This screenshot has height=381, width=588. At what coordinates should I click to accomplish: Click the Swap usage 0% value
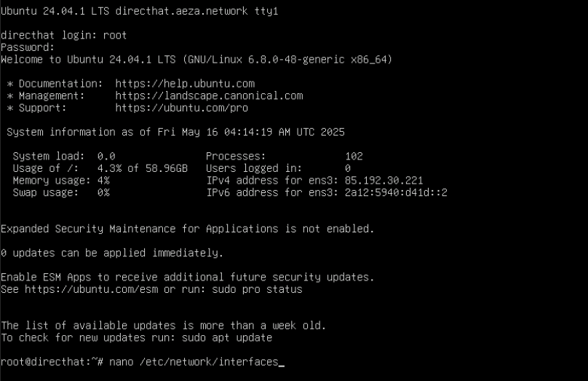point(103,192)
